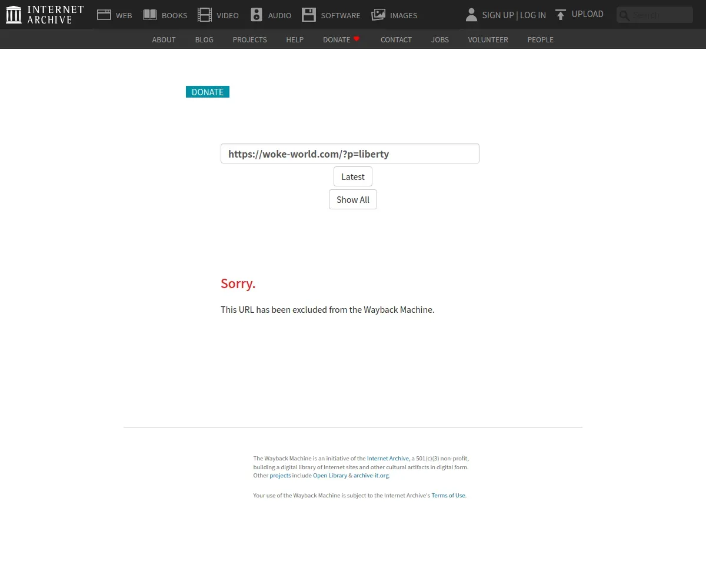Open the Terms of Use link

pyautogui.click(x=448, y=495)
